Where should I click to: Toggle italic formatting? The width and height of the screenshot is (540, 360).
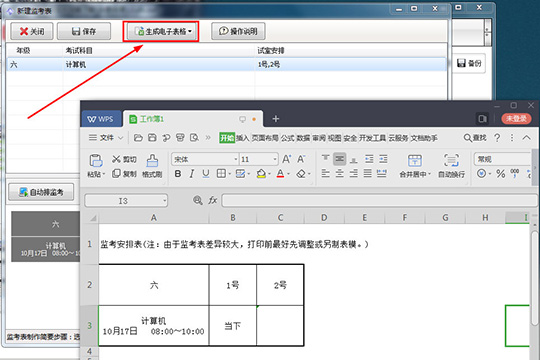pos(192,174)
